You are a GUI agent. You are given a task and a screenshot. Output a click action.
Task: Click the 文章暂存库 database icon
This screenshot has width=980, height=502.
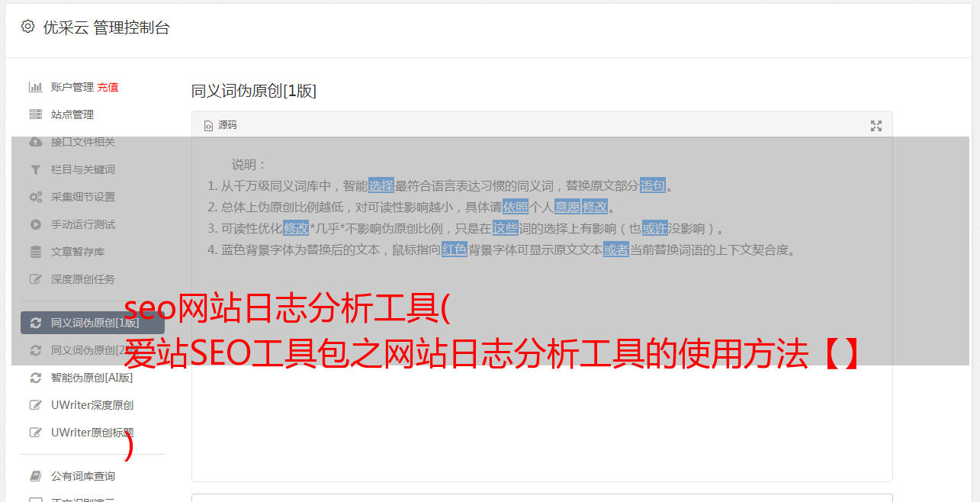[35, 252]
